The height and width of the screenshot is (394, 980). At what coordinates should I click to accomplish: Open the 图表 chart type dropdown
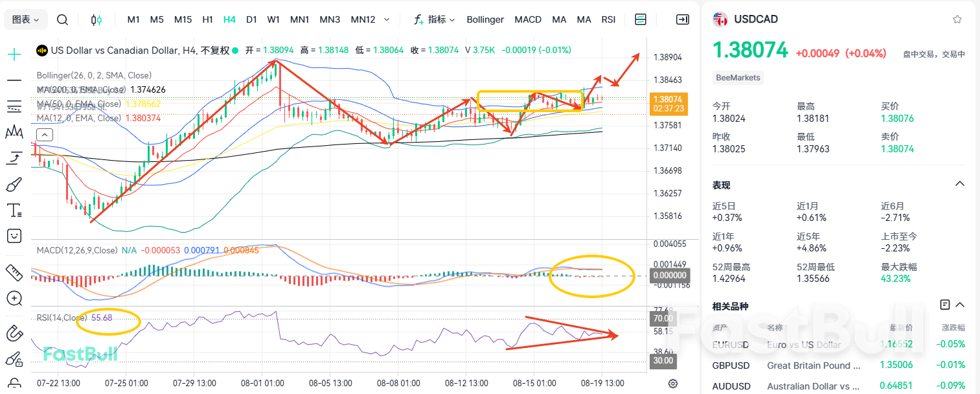coord(25,19)
